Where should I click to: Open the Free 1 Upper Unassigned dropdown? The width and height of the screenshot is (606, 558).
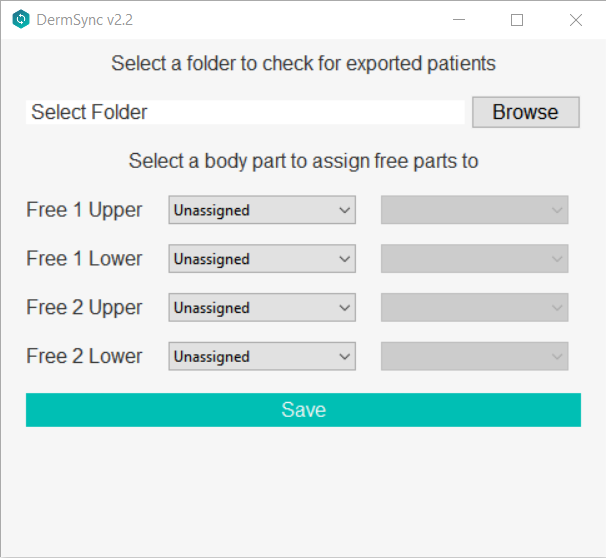[x=262, y=210]
